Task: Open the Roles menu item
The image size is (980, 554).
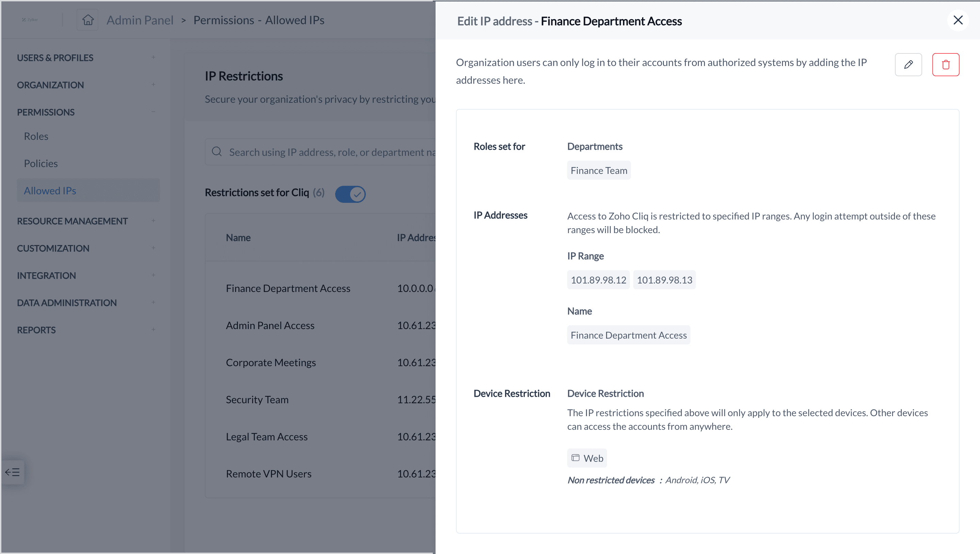Action: click(36, 136)
